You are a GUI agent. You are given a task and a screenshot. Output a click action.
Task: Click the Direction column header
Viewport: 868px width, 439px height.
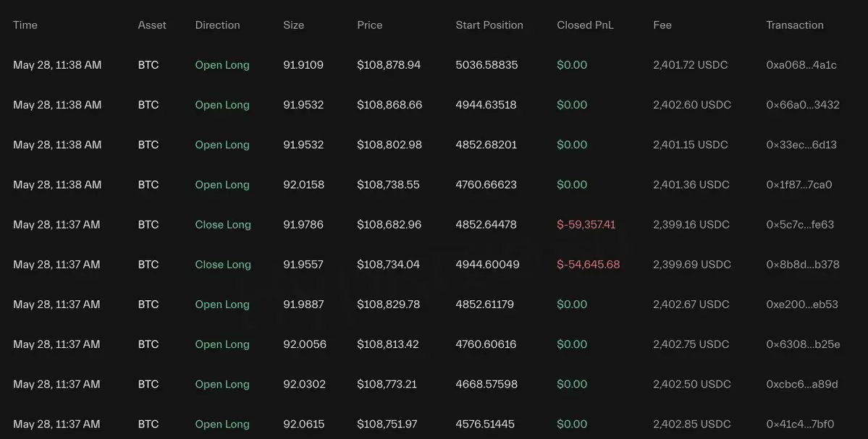tap(218, 25)
